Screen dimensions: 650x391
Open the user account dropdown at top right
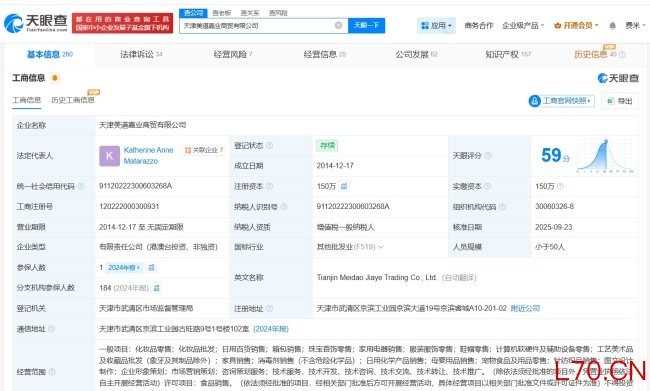click(x=635, y=26)
